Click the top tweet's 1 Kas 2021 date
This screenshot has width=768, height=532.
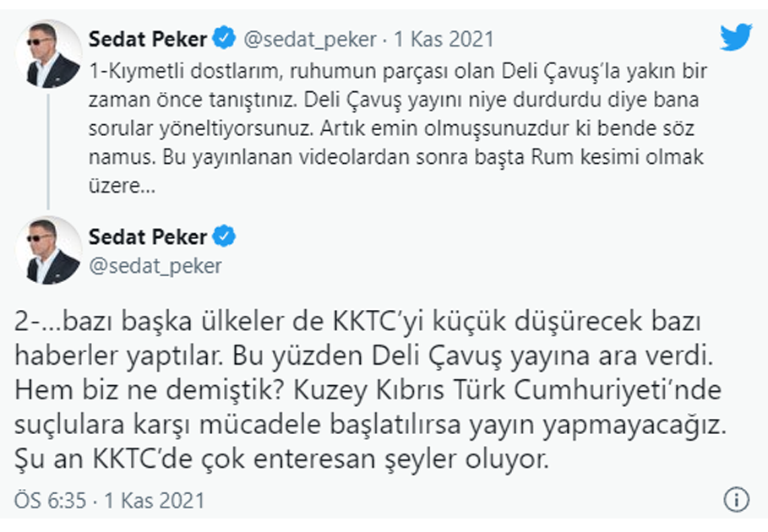tap(444, 39)
